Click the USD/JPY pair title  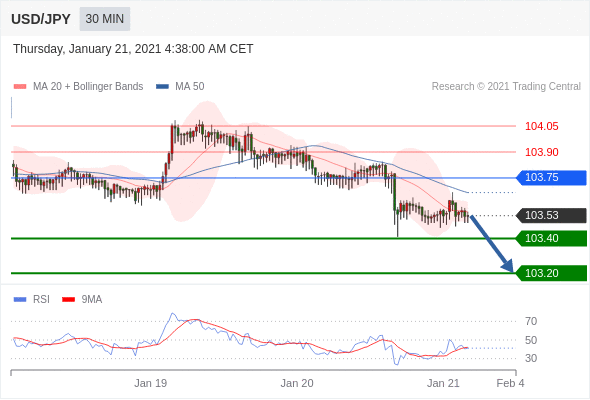tap(41, 19)
